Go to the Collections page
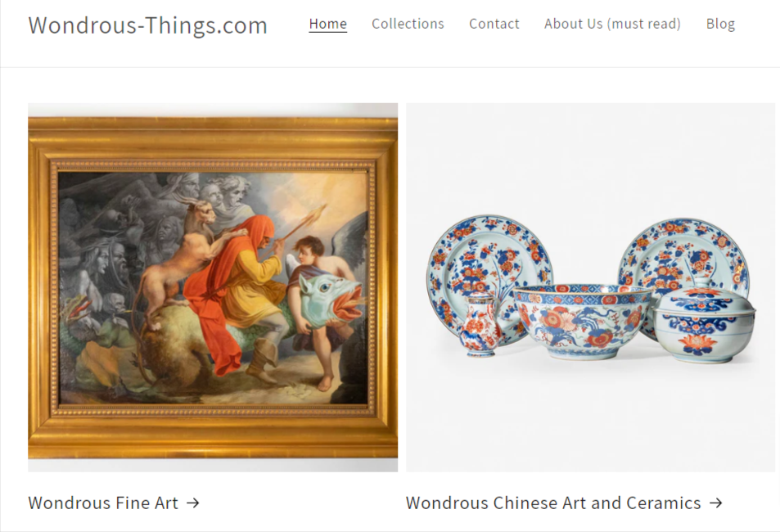The height and width of the screenshot is (532, 780). click(x=408, y=24)
